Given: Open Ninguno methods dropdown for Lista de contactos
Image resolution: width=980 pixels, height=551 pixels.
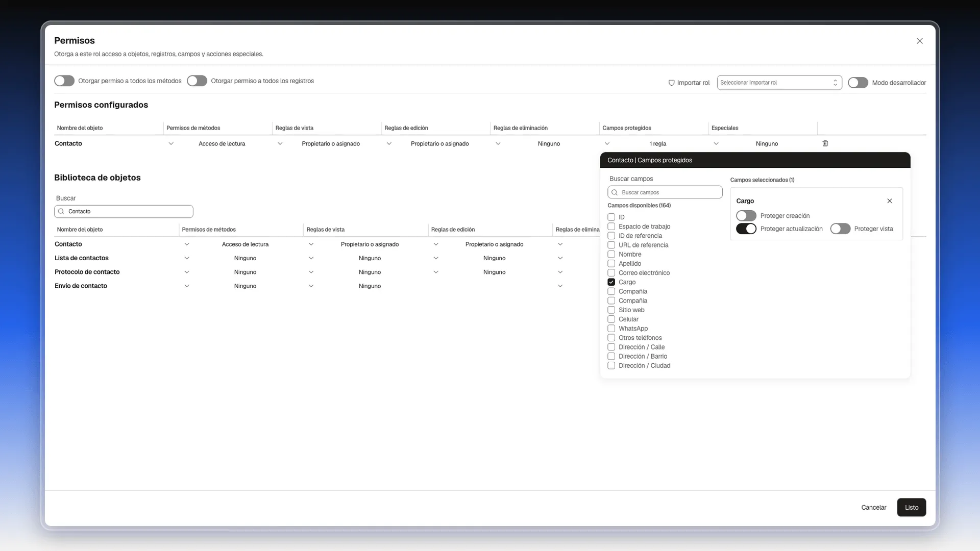Looking at the screenshot, I should point(245,258).
